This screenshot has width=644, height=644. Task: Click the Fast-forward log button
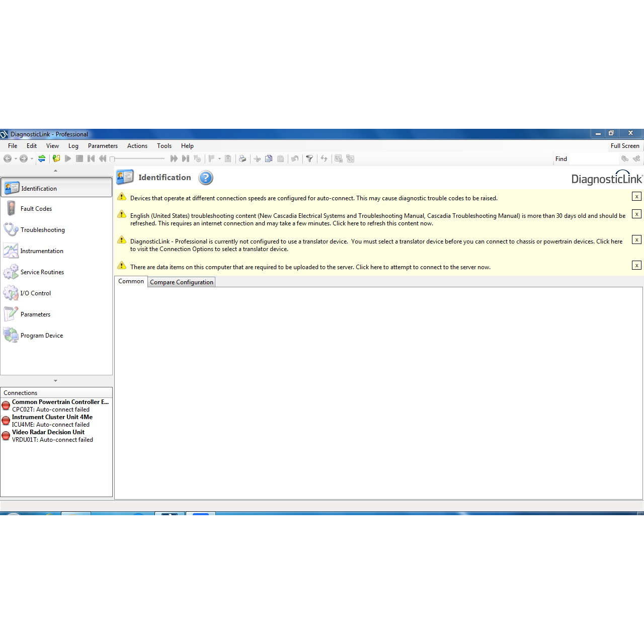(174, 158)
